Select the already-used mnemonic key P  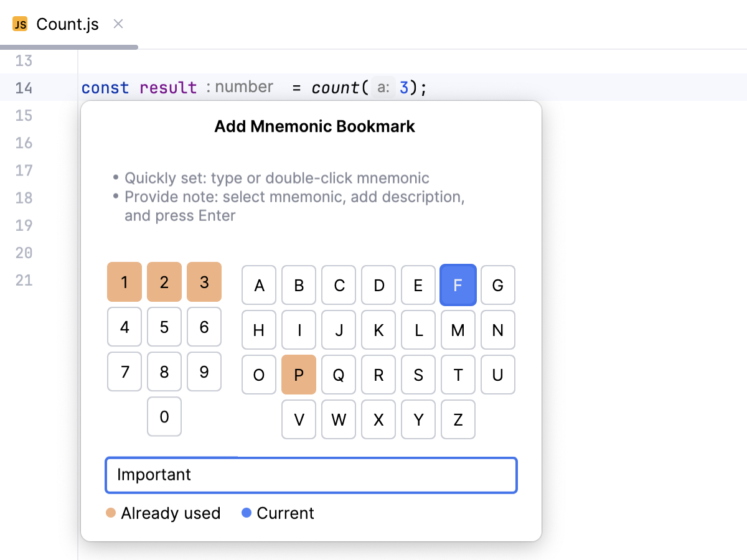[x=299, y=375]
